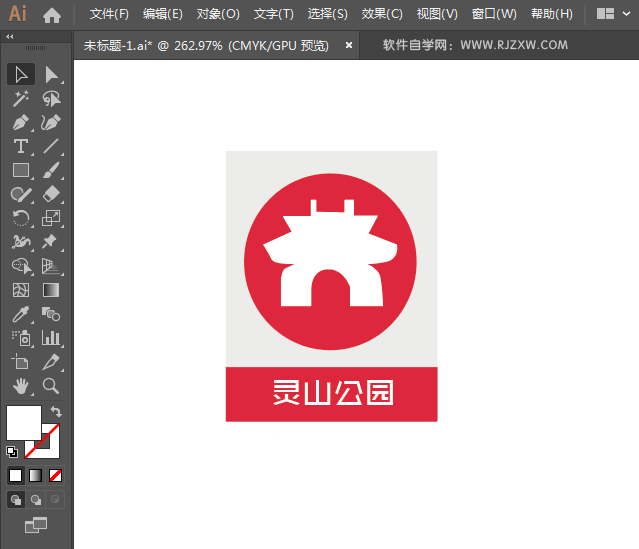This screenshot has width=639, height=549.
Task: Open the 文字(T) menu
Action: point(273,14)
